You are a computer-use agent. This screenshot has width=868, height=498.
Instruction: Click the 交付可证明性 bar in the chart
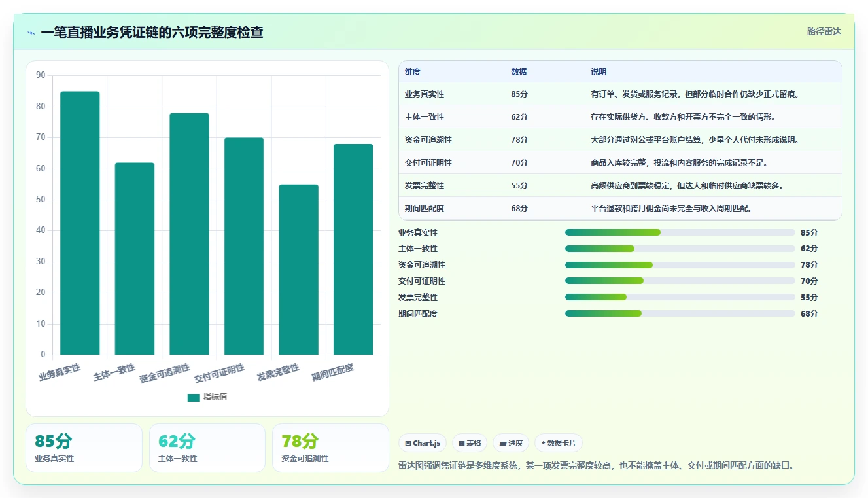(244, 246)
